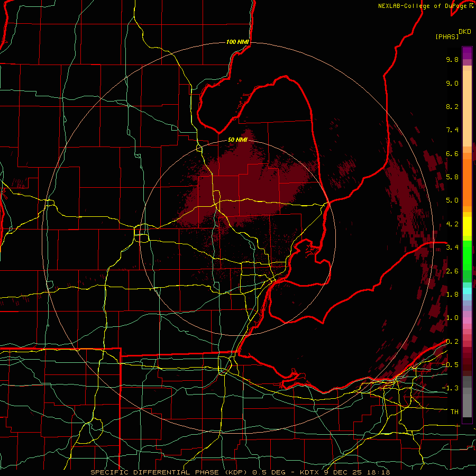Select the 1.0 scale value

point(452,318)
